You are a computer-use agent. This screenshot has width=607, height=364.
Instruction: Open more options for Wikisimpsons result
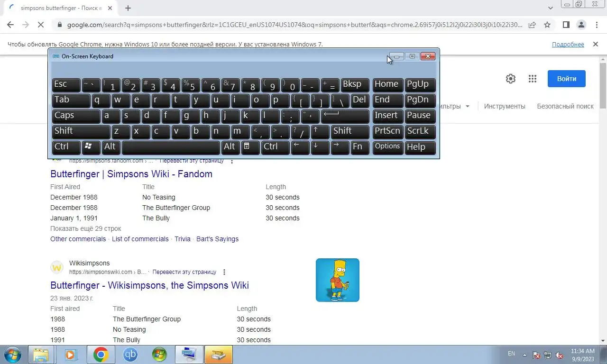(224, 272)
